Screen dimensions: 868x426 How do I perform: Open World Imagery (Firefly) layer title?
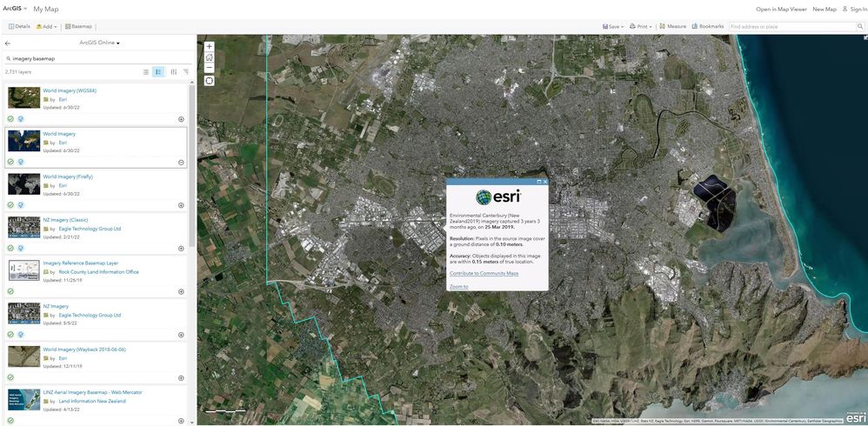[x=68, y=176]
